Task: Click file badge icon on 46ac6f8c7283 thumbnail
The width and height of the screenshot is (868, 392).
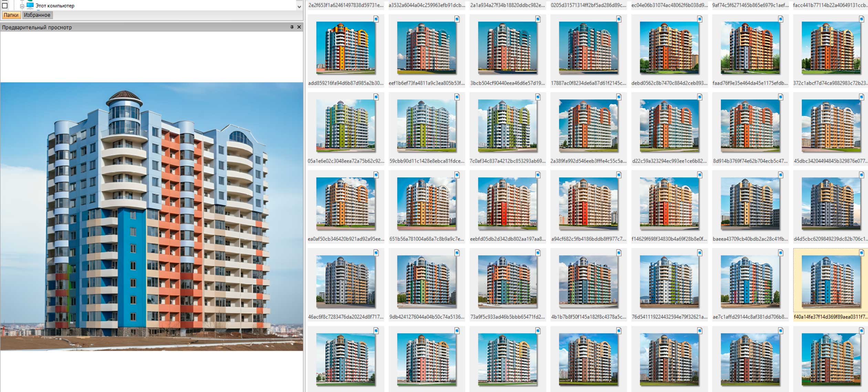Action: tap(376, 252)
